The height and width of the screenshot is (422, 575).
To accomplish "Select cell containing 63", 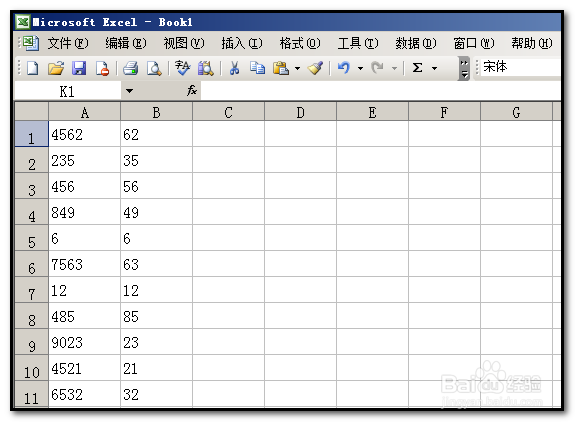I will tap(156, 264).
